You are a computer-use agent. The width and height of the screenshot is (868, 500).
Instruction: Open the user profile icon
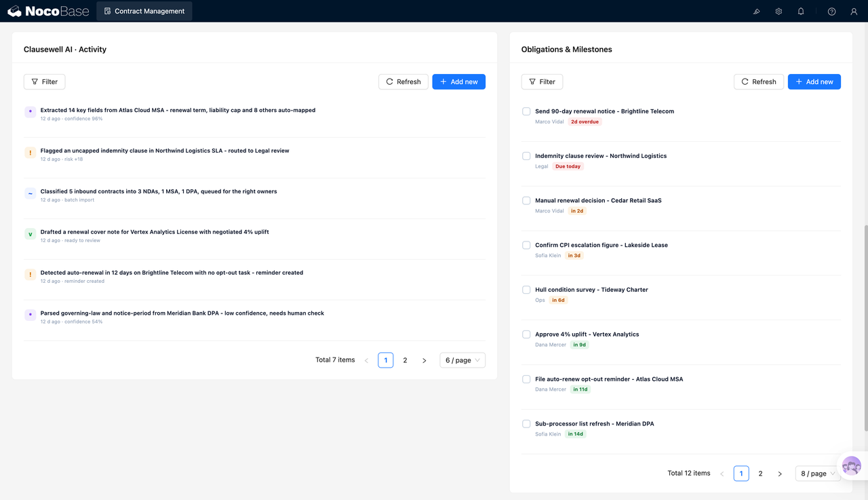854,12
